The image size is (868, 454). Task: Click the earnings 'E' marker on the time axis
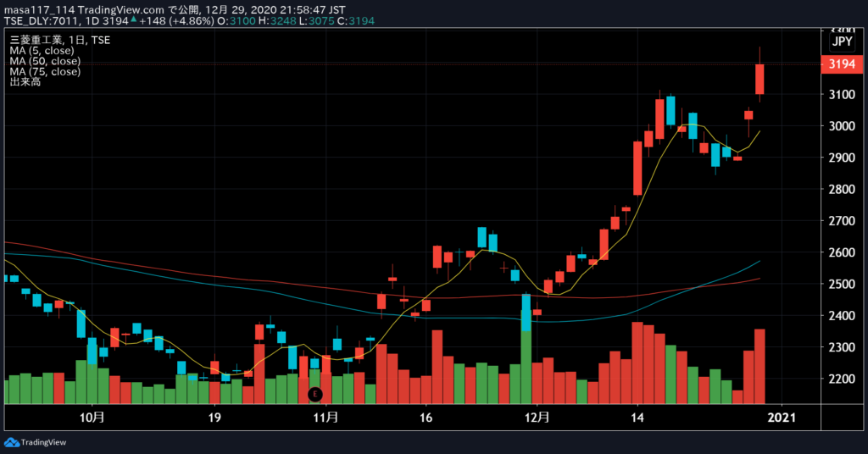click(315, 394)
